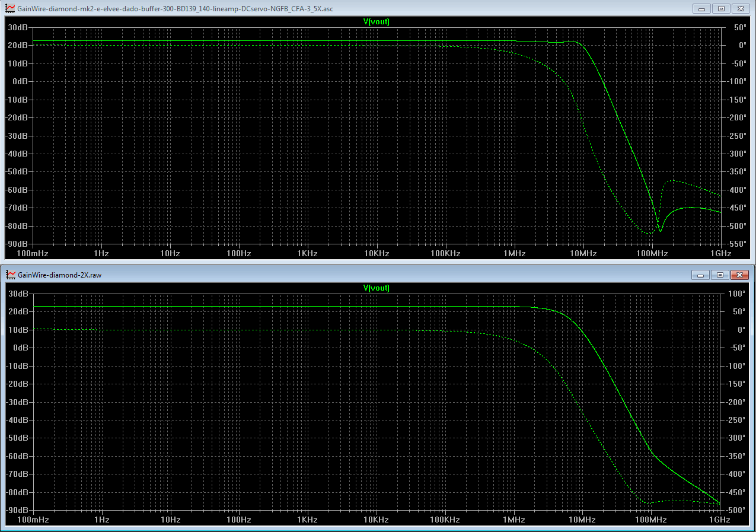Click -90dB axis label in diamond-2X.raw plot
This screenshot has width=756, height=532.
click(17, 510)
